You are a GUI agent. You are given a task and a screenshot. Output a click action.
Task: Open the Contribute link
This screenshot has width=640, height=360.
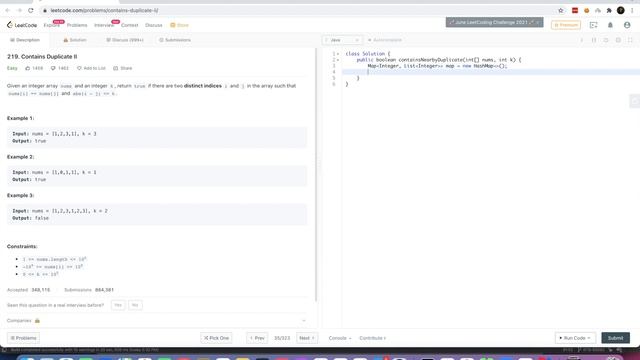tap(372, 338)
